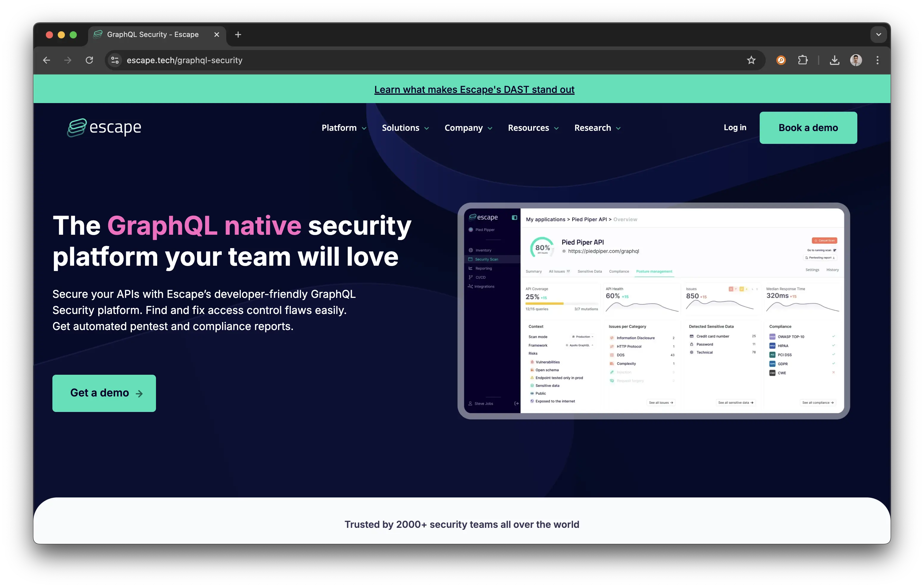Click the Cancel Scan button
Image resolution: width=924 pixels, height=588 pixels.
point(824,240)
